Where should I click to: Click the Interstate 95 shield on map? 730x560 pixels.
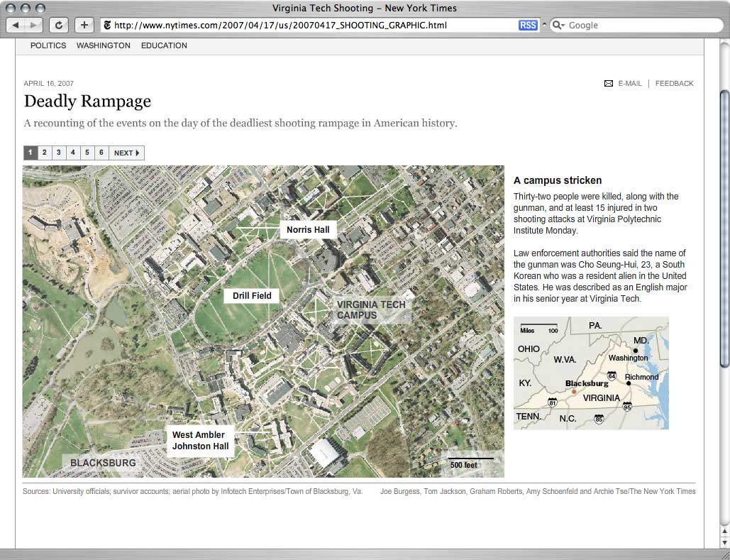coord(627,406)
